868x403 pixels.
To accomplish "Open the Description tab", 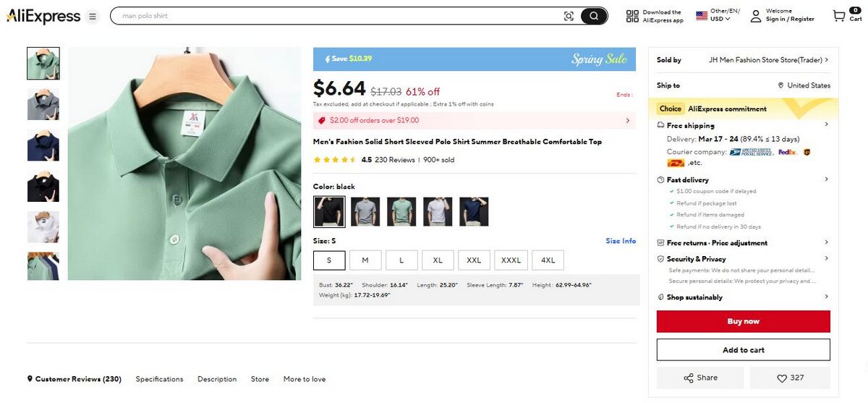I will pos(217,379).
